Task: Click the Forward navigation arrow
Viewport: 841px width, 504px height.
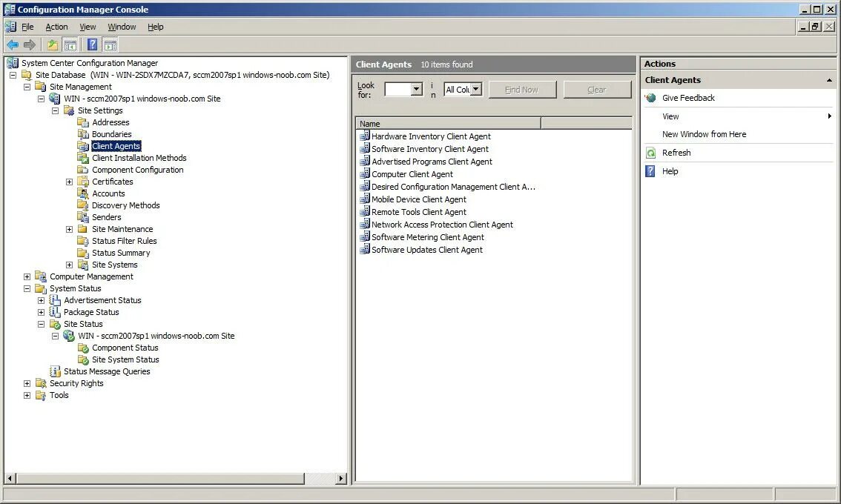Action: 29,44
